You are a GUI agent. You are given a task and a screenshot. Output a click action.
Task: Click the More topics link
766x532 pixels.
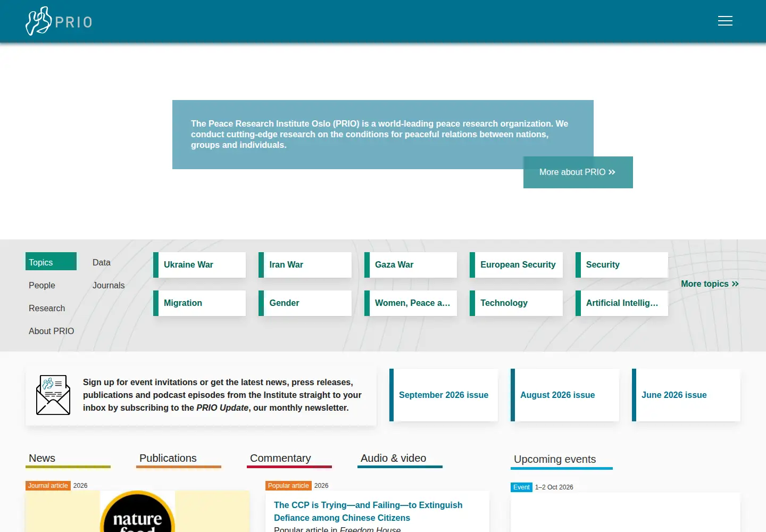coord(710,284)
